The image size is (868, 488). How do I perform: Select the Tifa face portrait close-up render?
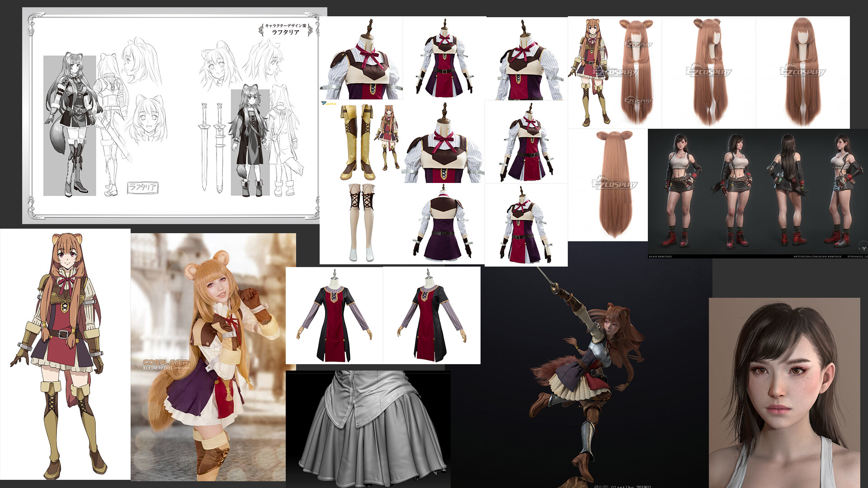(784, 393)
